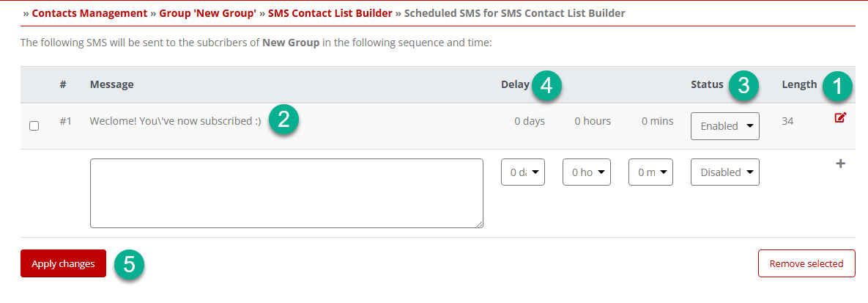Click the Remove selected button
This screenshot has width=868, height=303.
pos(806,263)
